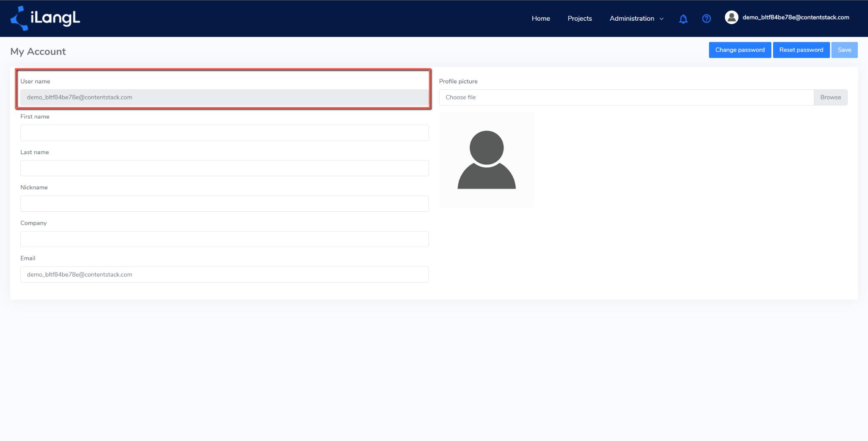Open the help question mark icon
The width and height of the screenshot is (868, 441).
click(707, 19)
